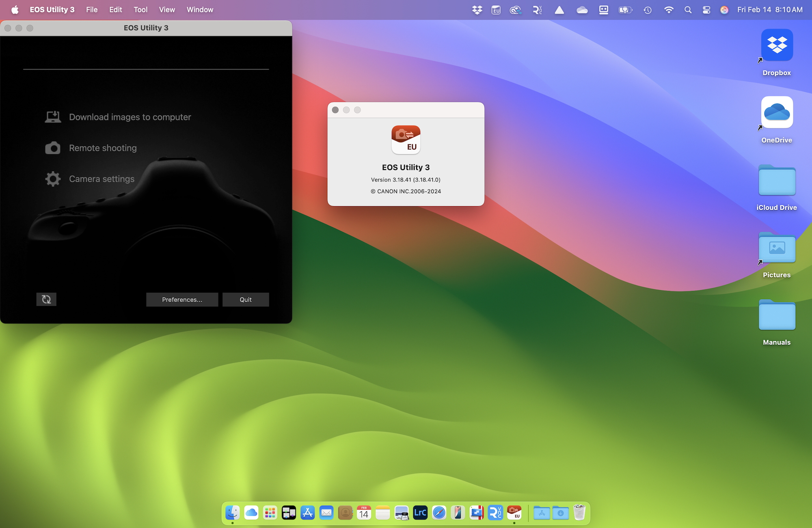Click the Download images to computer icon

[53, 117]
